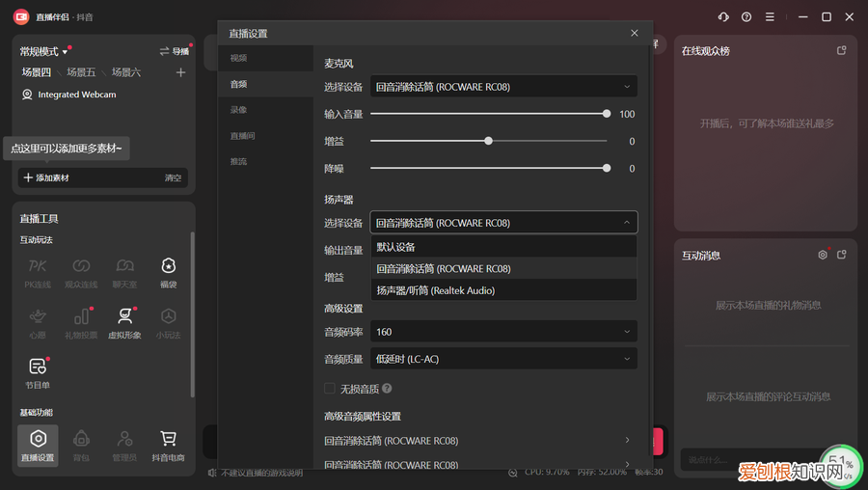This screenshot has height=490, width=868.
Task: Click the plus icon to add a scene
Action: click(x=180, y=72)
